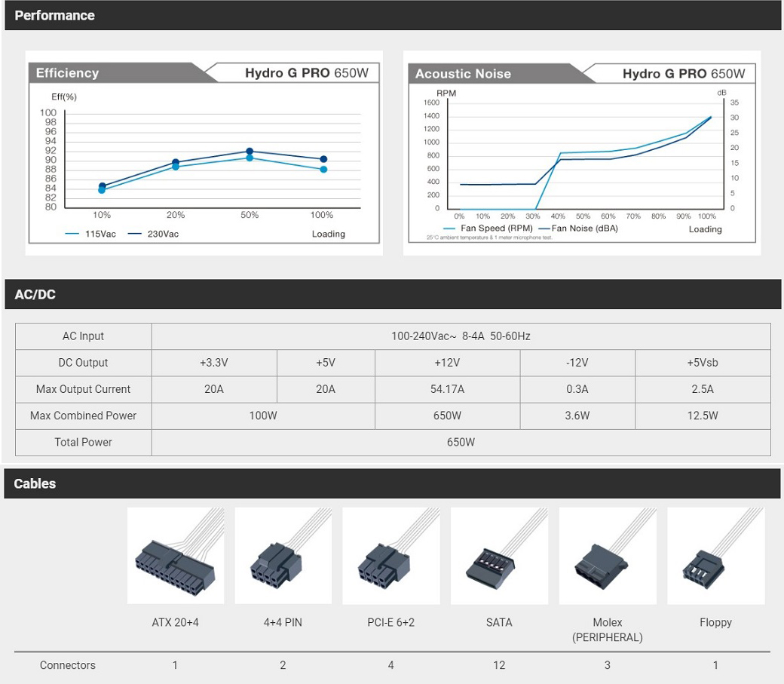Click the DC Output row label
The image size is (784, 684).
coord(83,363)
